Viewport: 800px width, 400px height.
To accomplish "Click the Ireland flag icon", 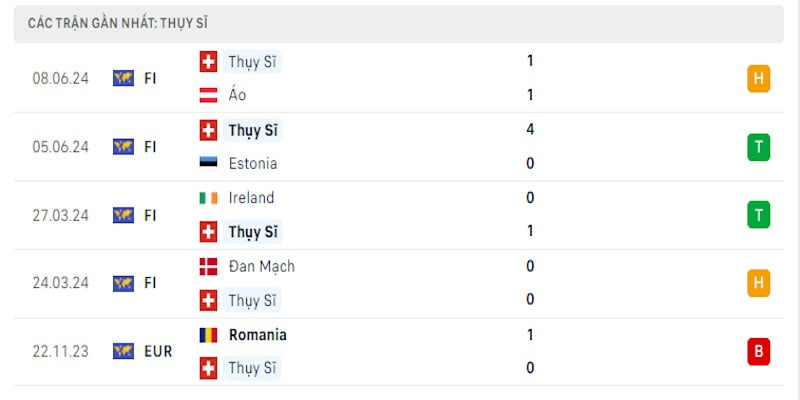I will (x=208, y=197).
